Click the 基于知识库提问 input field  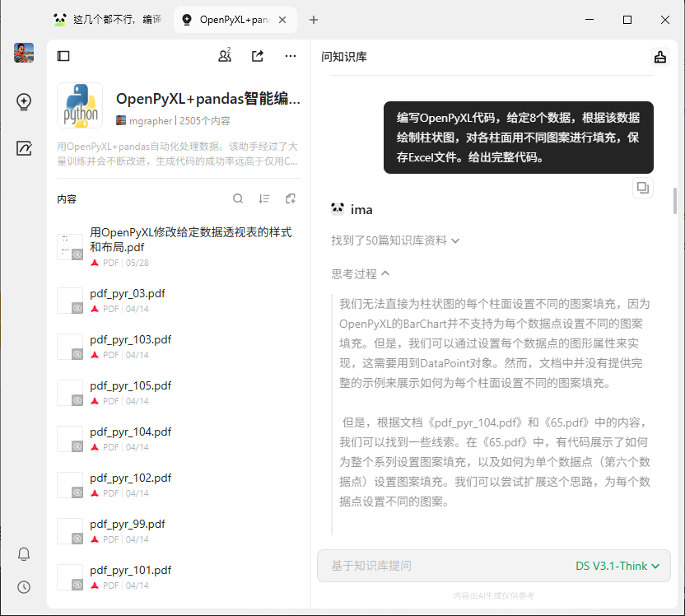coord(412,566)
